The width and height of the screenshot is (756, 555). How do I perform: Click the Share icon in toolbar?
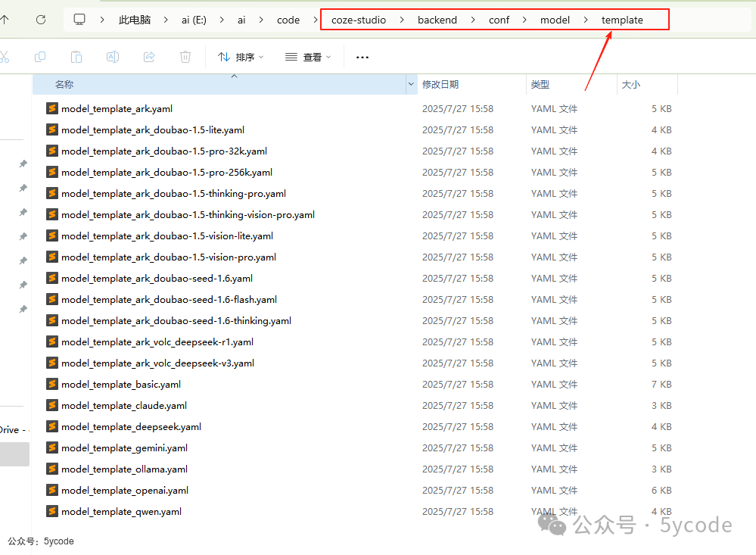point(149,57)
